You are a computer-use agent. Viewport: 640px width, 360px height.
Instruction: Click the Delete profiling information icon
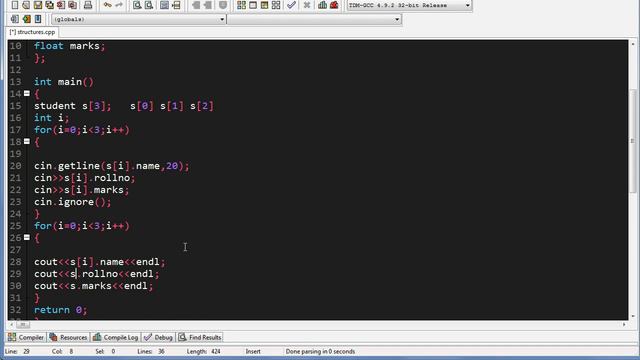[334, 5]
